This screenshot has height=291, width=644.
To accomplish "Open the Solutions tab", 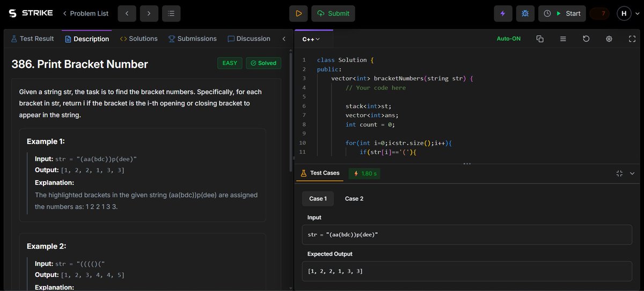I will [x=139, y=39].
